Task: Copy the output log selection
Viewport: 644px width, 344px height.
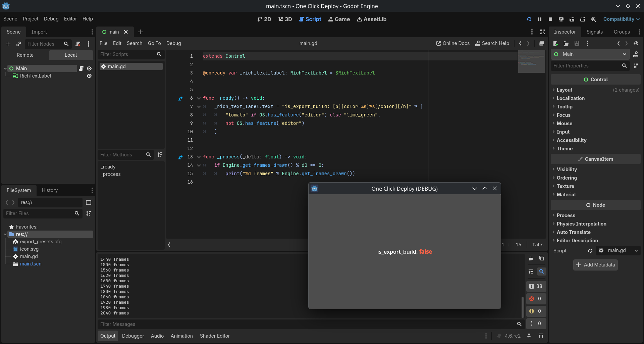Action: 542,258
